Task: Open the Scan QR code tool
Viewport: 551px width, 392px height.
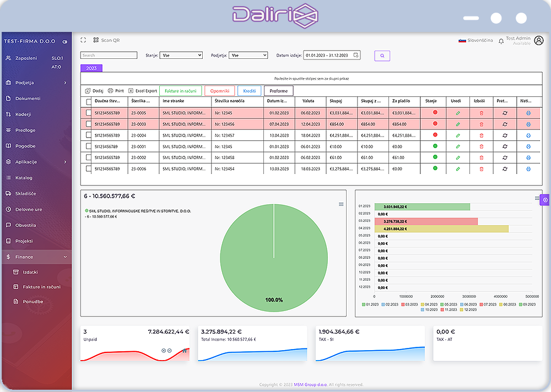Action: [106, 40]
